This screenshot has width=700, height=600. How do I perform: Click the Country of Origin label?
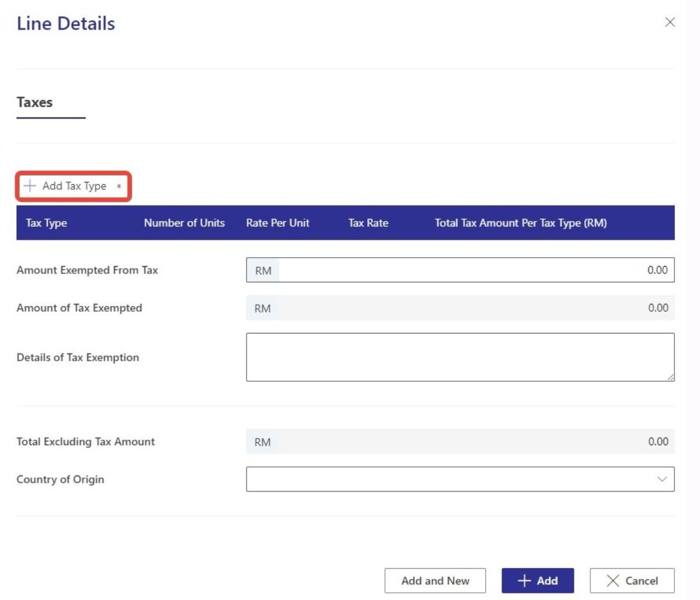click(60, 479)
